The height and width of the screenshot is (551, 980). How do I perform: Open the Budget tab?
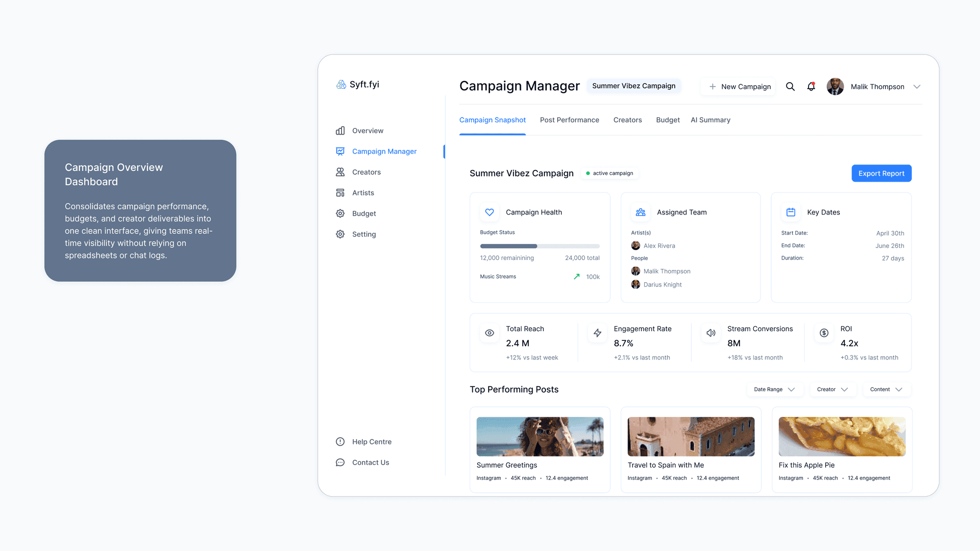pyautogui.click(x=668, y=120)
